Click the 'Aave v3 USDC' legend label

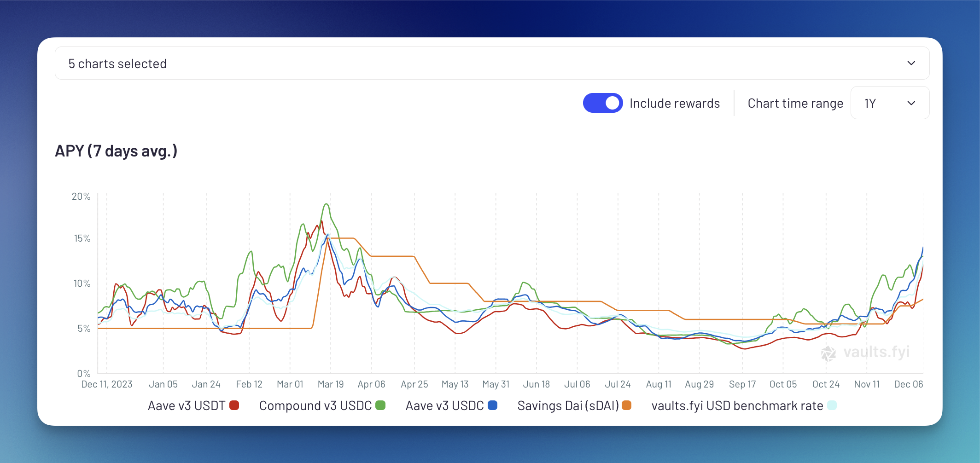pyautogui.click(x=444, y=405)
